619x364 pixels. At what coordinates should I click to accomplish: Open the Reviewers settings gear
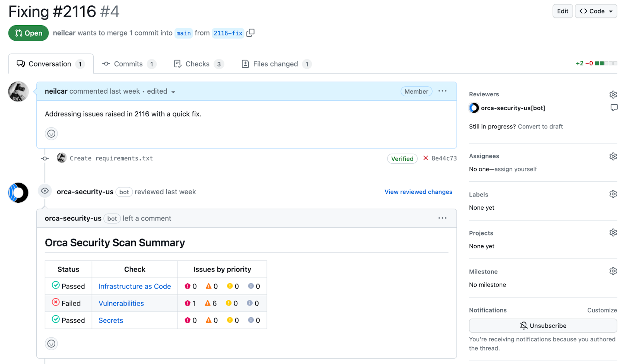[x=612, y=94]
